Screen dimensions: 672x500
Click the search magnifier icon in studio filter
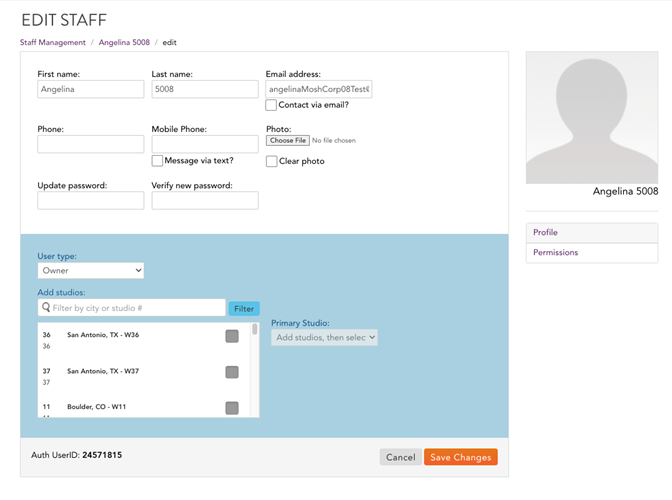(46, 307)
